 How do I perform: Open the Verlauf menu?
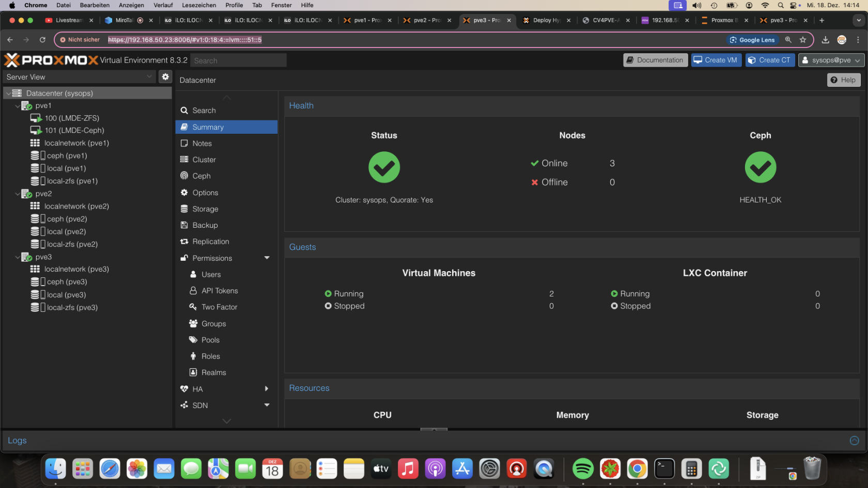click(163, 5)
